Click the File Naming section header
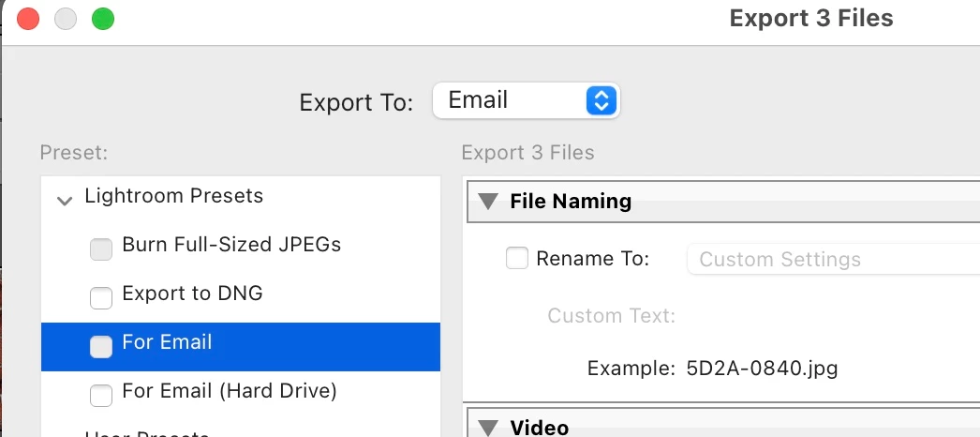Image resolution: width=980 pixels, height=437 pixels. [723, 202]
